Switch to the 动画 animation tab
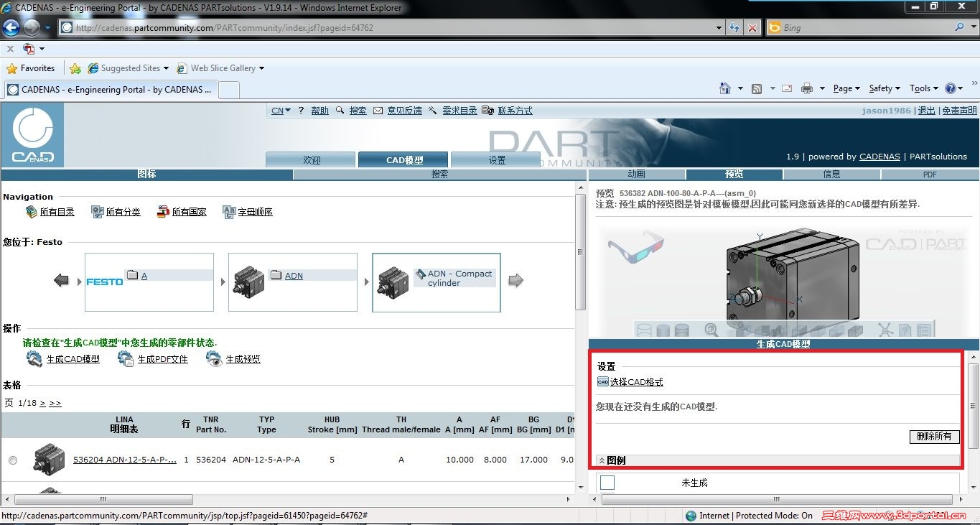 click(x=636, y=174)
